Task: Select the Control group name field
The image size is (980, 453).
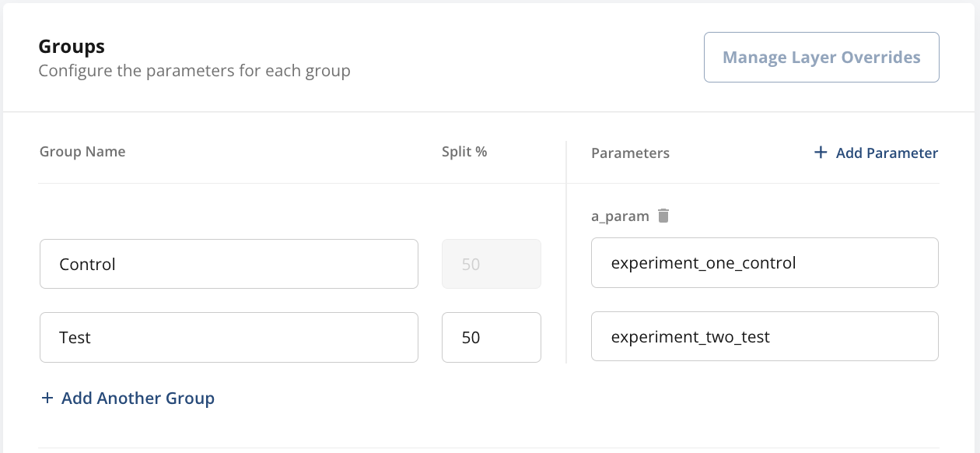Action: tap(229, 263)
